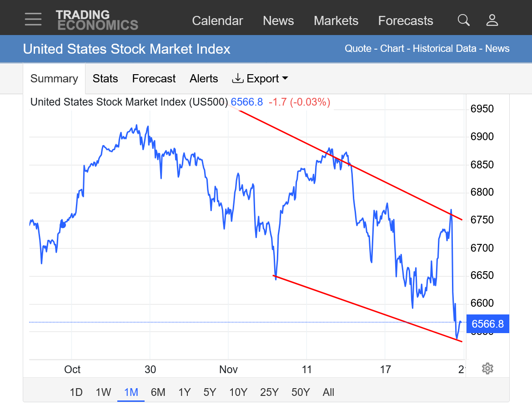Open the search magnifier icon
The width and height of the screenshot is (532, 405).
[x=463, y=20]
